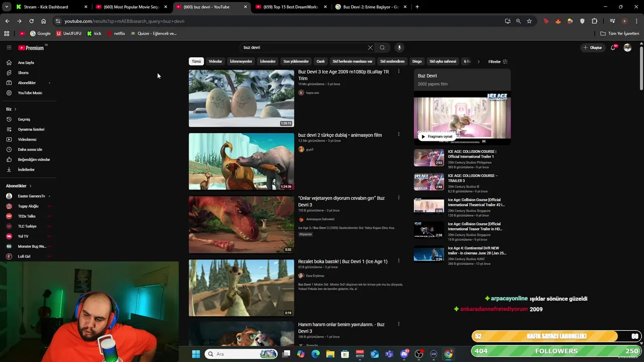
Task: Open File Explorer in taskbar
Action: [x=330, y=354]
